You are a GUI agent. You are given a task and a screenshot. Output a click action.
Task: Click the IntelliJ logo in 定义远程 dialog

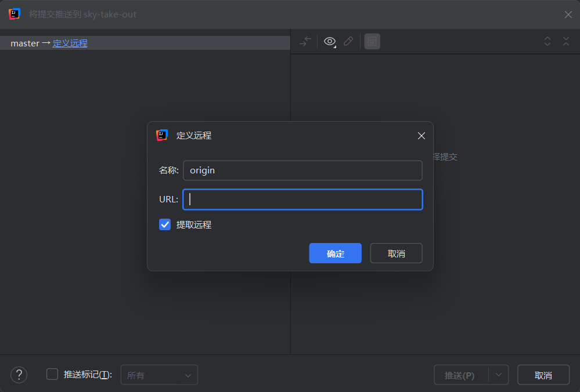point(162,135)
